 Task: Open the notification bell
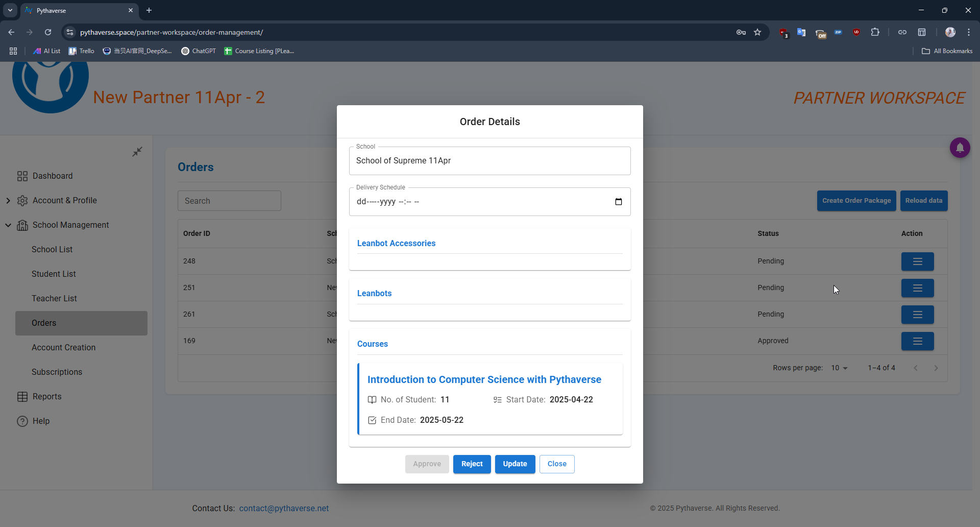point(960,148)
